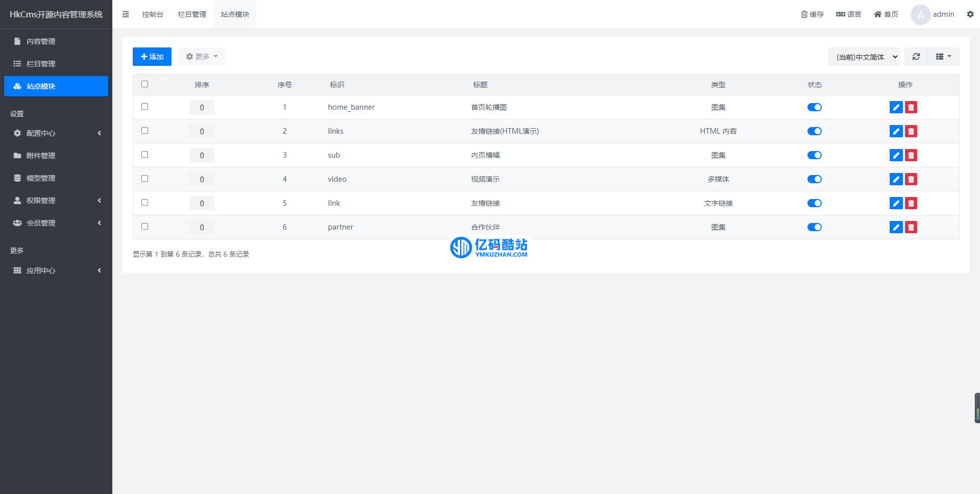980x494 pixels.
Task: Edit the link row with pencil icon
Action: pyautogui.click(x=896, y=203)
